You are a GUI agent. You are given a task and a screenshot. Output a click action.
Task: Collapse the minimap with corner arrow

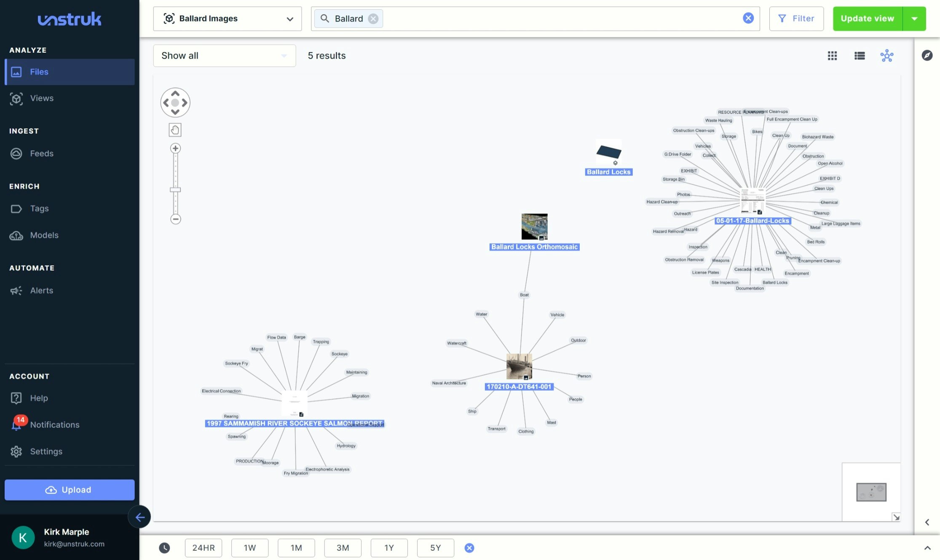click(896, 517)
